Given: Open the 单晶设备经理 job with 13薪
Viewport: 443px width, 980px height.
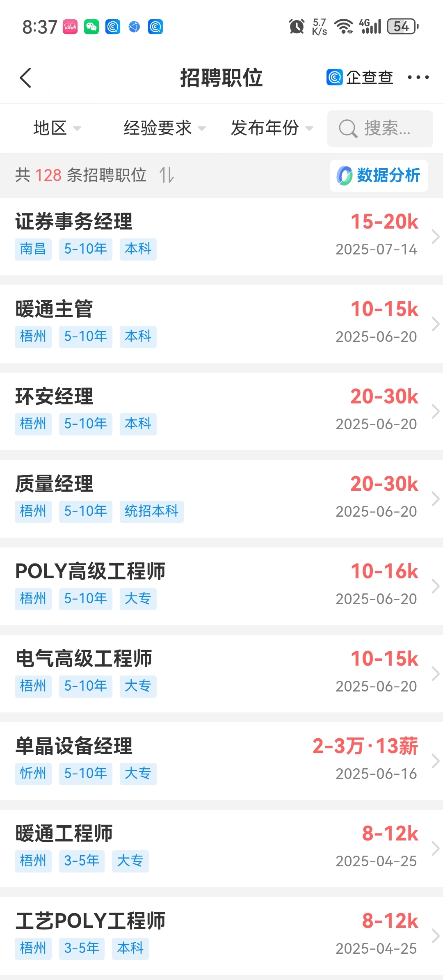Looking at the screenshot, I should (221, 760).
